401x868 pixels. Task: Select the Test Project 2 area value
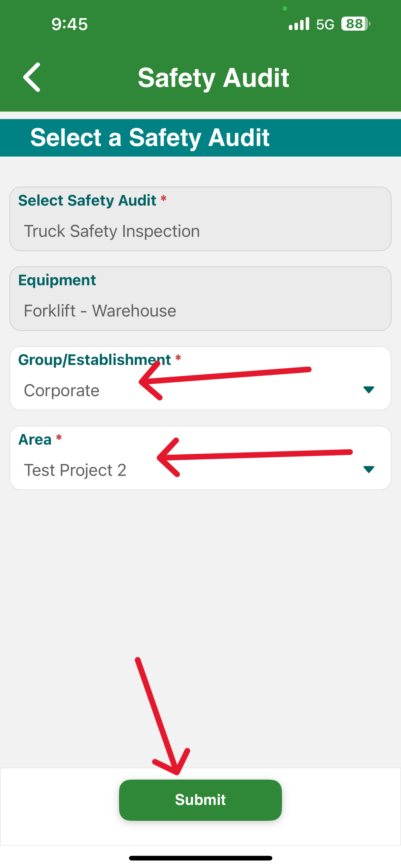point(75,470)
